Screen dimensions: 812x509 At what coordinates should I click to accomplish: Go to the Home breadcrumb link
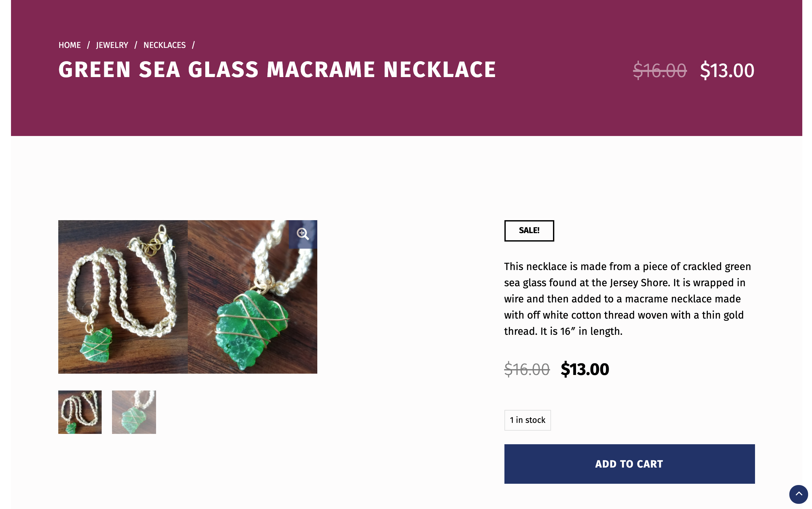click(x=70, y=45)
